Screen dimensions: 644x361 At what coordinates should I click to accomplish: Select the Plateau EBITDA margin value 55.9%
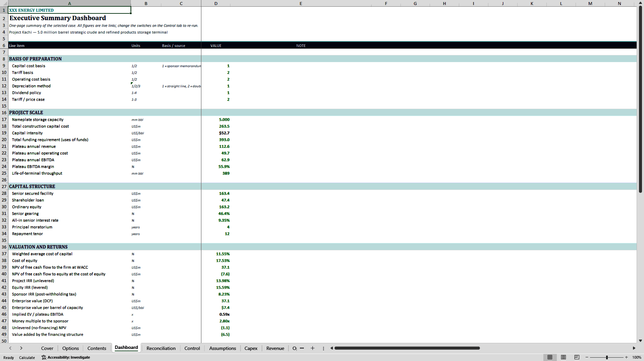216,166
